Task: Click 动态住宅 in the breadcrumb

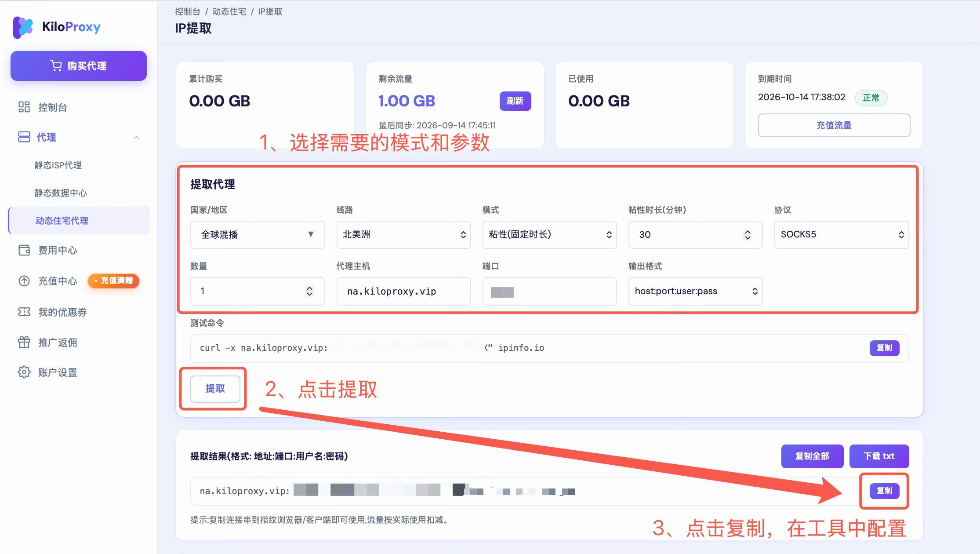Action: click(229, 11)
